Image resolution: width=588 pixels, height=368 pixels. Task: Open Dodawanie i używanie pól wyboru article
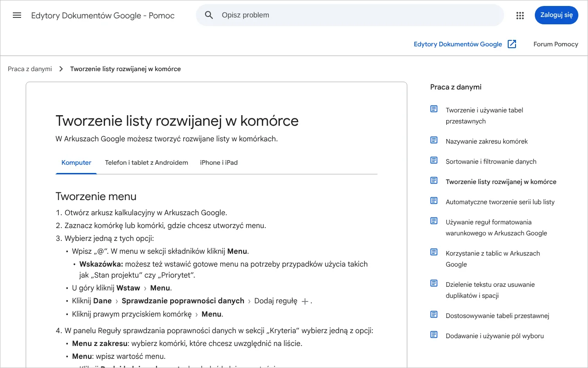click(494, 336)
